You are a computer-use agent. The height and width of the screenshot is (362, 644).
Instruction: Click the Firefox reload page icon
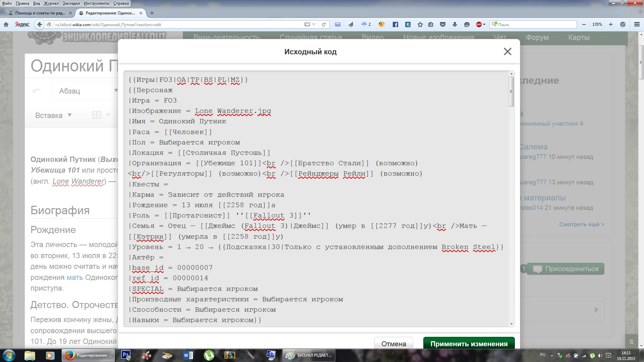[x=324, y=24]
